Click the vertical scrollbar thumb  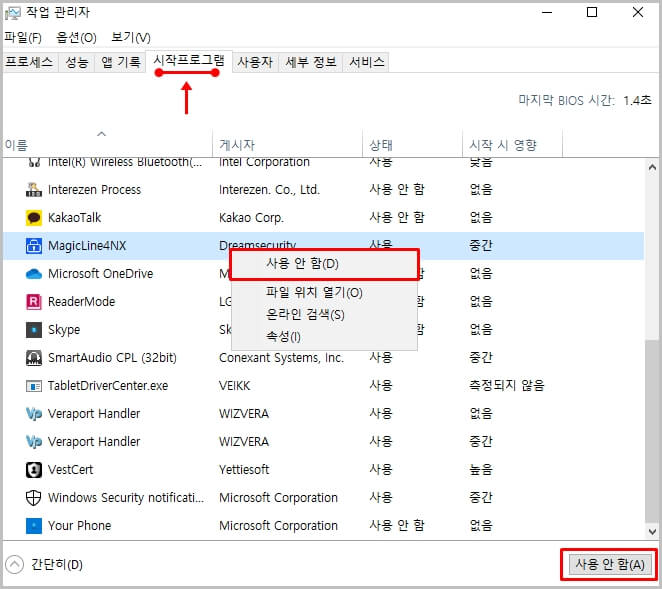[x=652, y=432]
